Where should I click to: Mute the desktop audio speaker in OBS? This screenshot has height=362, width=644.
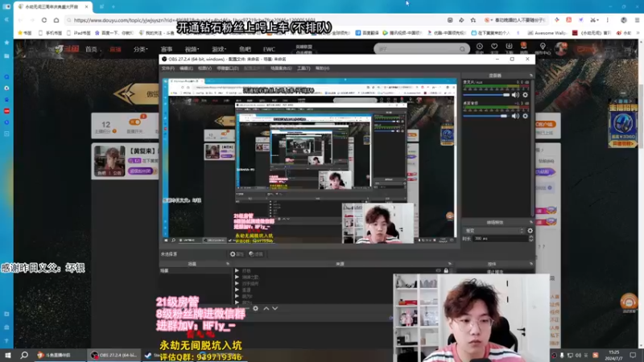(x=515, y=116)
